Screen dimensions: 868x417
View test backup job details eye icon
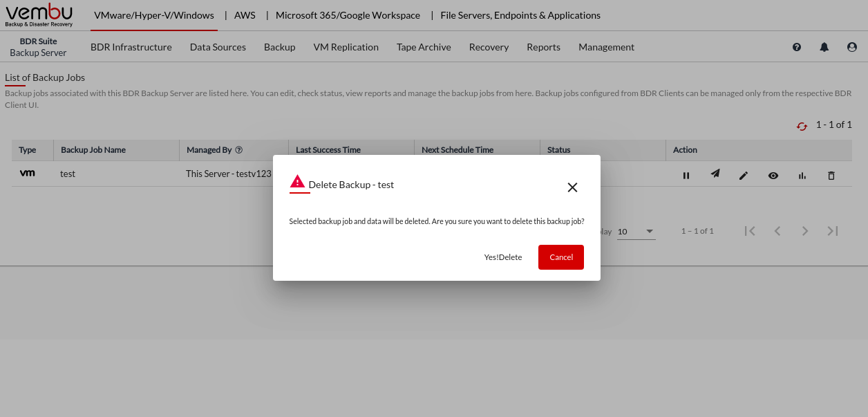773,176
